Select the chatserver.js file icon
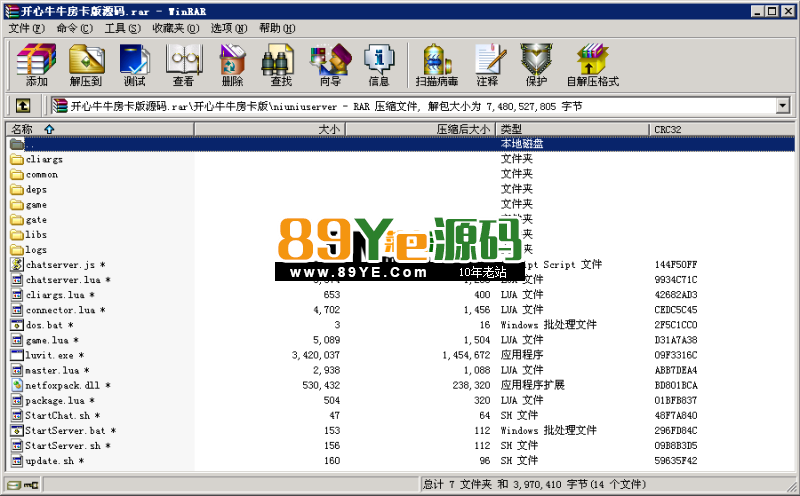Viewport: 800px width, 496px height. 17,264
